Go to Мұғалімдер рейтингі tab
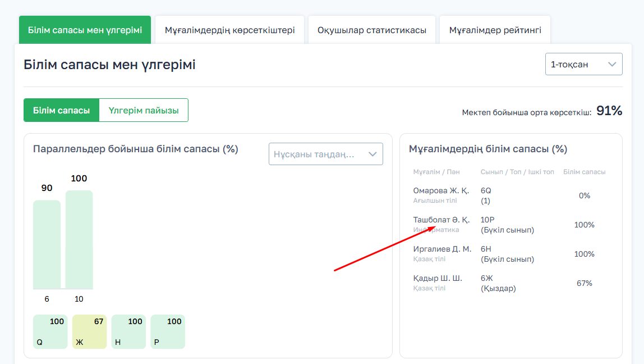644x364 pixels. 495,30
